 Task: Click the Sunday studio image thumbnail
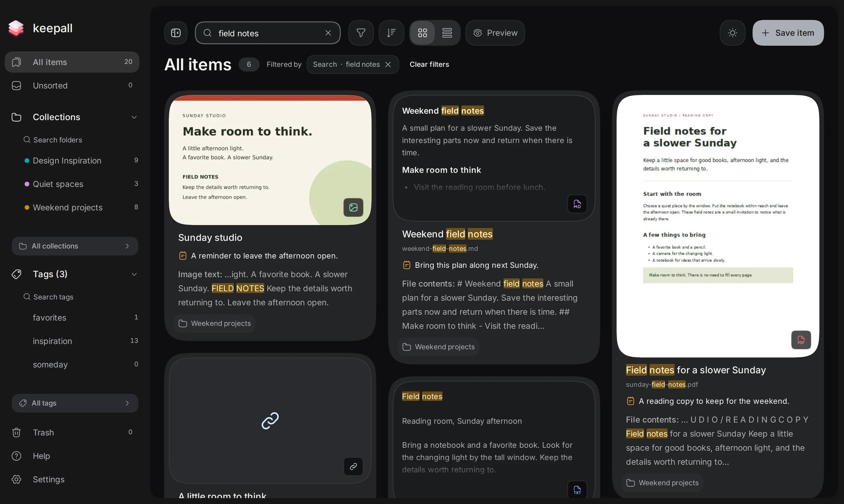tap(270, 160)
